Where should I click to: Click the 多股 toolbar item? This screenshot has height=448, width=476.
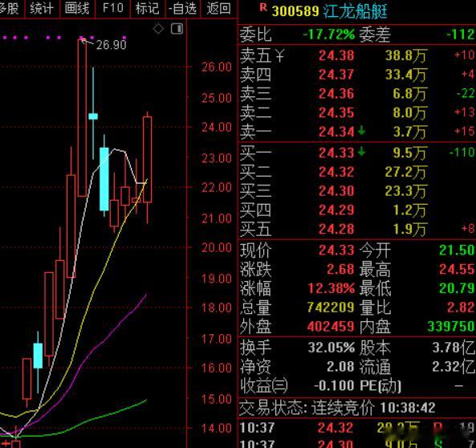coord(10,9)
